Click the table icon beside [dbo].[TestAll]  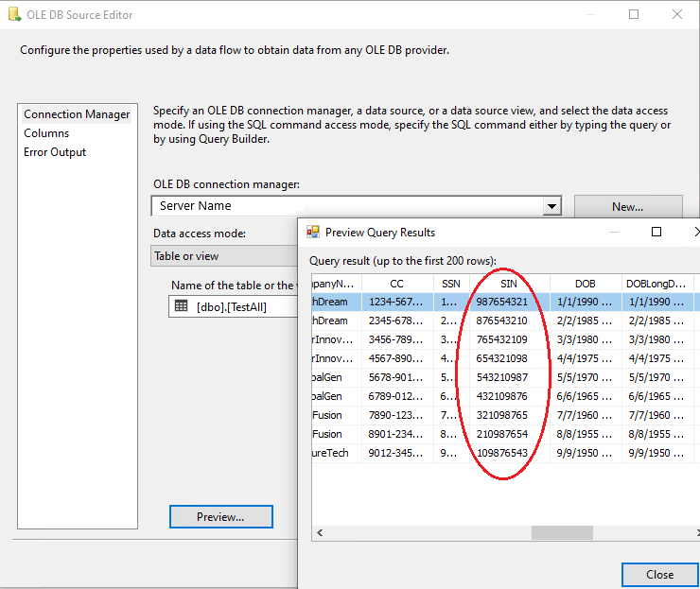(182, 305)
